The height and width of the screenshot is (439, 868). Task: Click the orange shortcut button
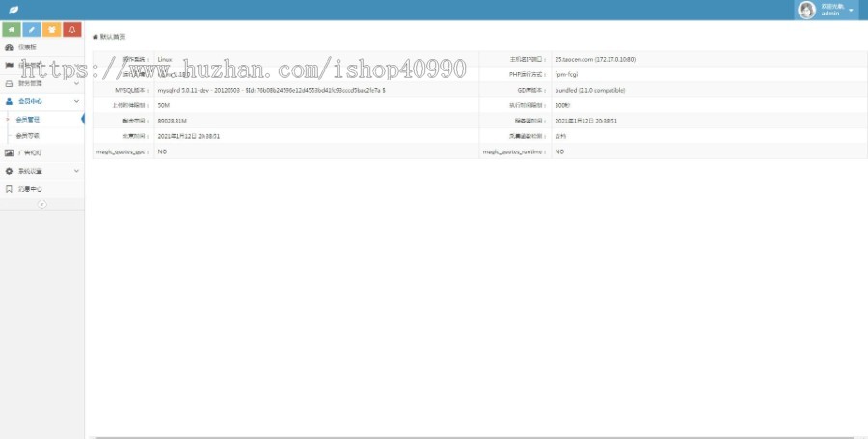tap(51, 30)
